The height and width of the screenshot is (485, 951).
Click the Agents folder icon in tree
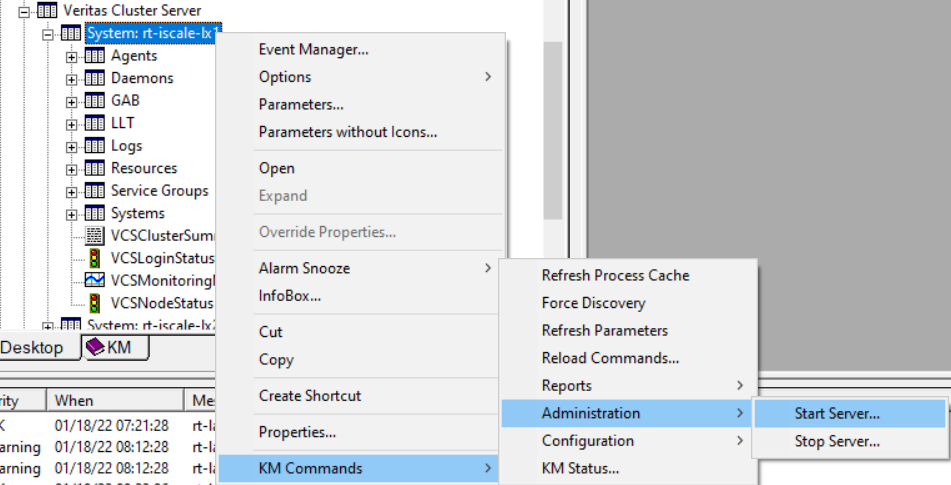coord(95,56)
